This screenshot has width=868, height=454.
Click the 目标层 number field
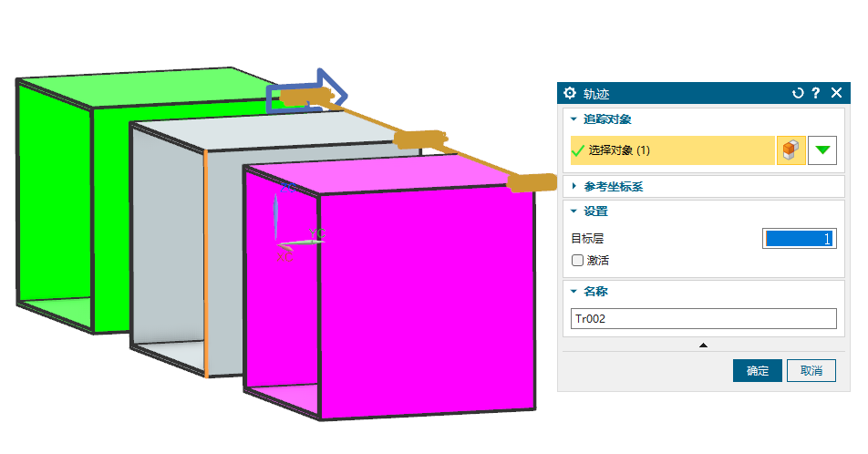pos(799,239)
